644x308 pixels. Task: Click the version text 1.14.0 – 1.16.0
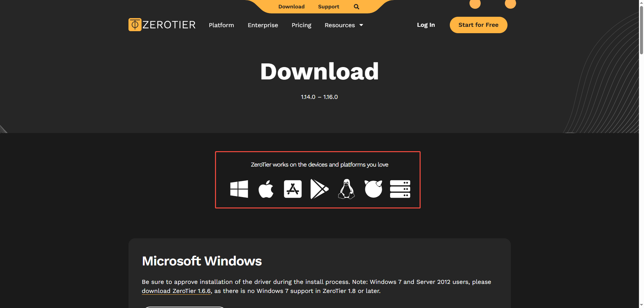[319, 97]
